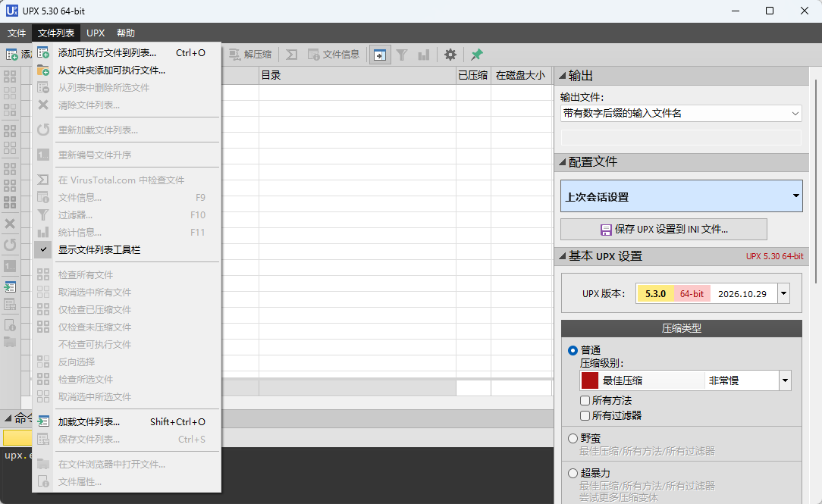Collapse the 输出 section

(563, 76)
